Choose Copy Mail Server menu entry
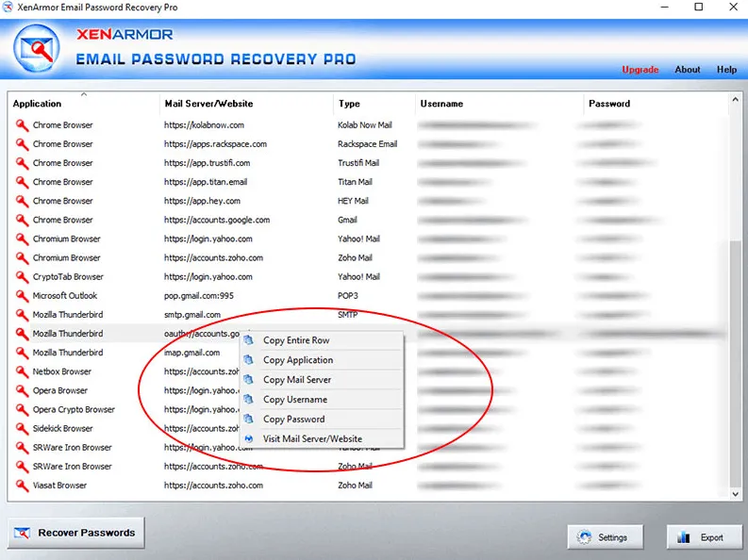Viewport: 748px width, 560px height. click(x=297, y=380)
